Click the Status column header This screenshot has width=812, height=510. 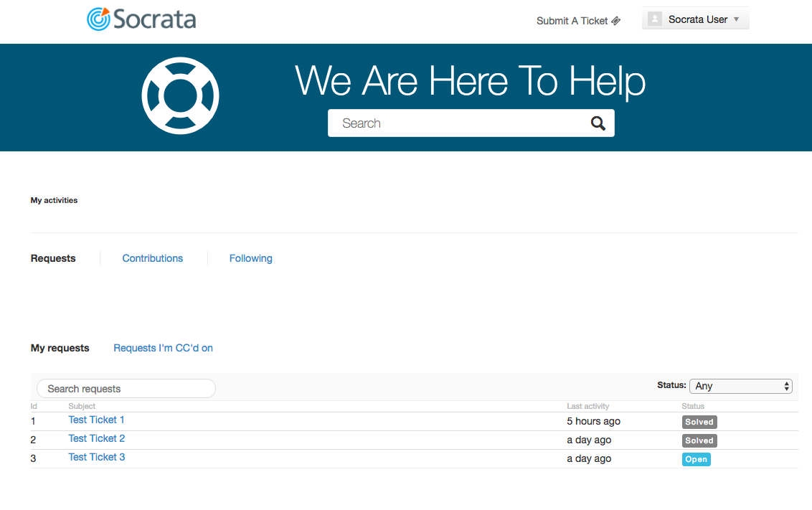coord(693,406)
